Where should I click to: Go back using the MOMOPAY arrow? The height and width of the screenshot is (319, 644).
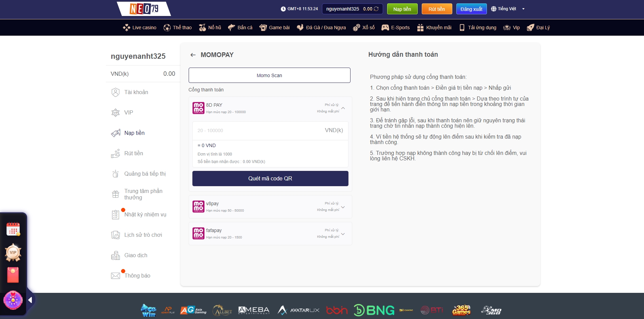click(x=193, y=55)
